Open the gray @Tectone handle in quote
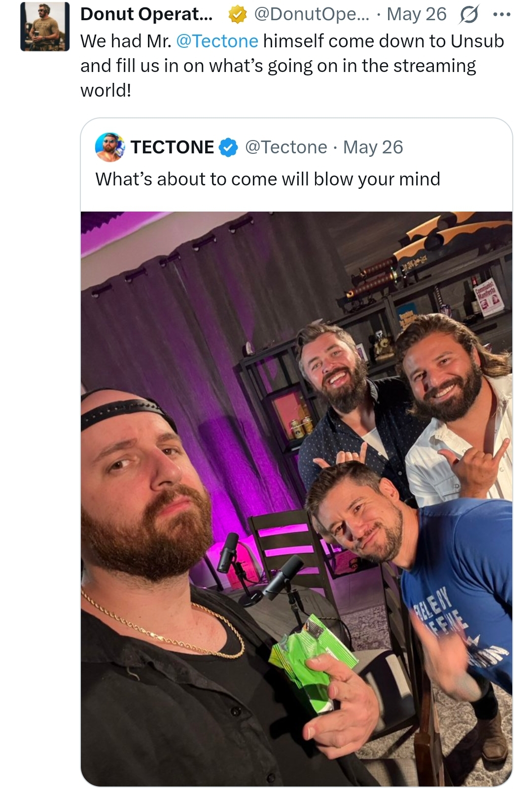The height and width of the screenshot is (789, 532). [286, 147]
